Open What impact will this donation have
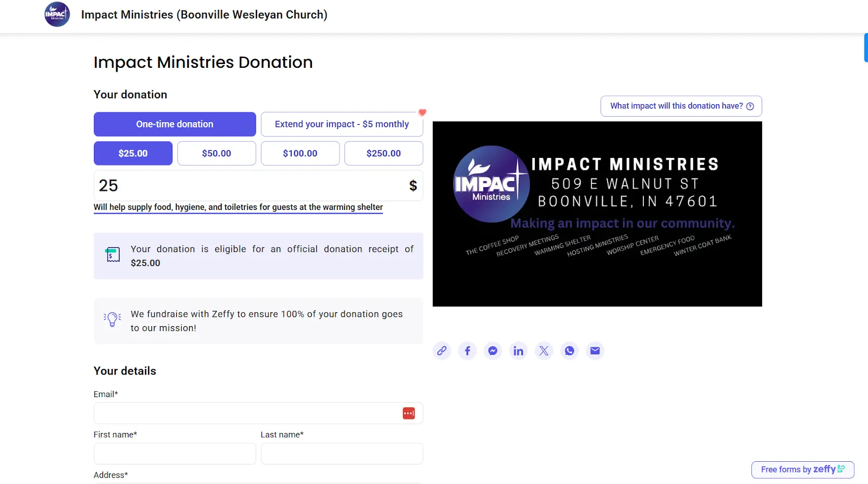The width and height of the screenshot is (868, 484). [x=681, y=106]
